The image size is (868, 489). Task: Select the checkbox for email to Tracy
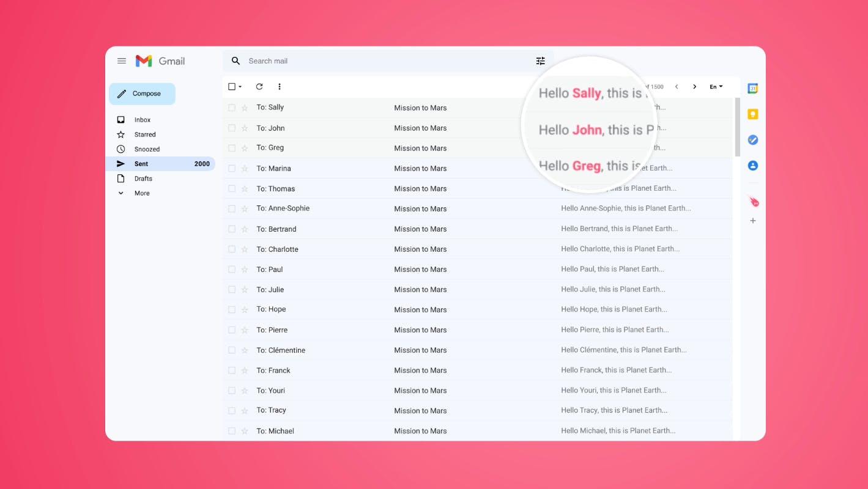[232, 410]
